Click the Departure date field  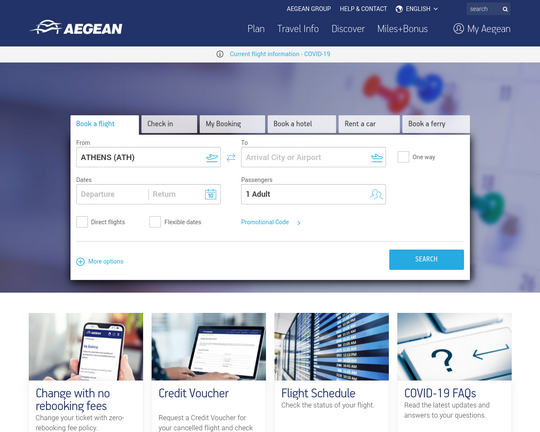pyautogui.click(x=112, y=194)
